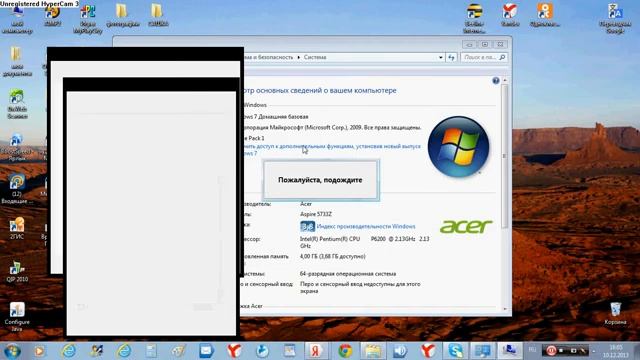Open the orange Odnoklassniki desktop shortcut
This screenshot has height=360, width=640.
(x=545, y=15)
